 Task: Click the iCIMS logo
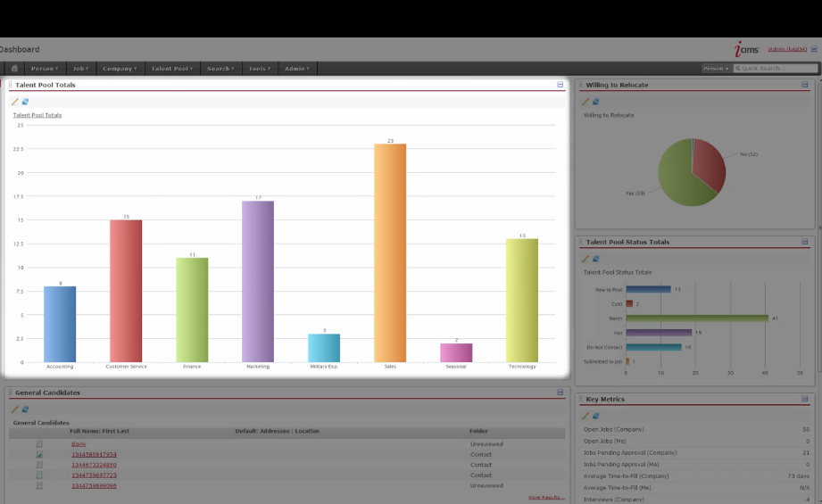point(746,49)
